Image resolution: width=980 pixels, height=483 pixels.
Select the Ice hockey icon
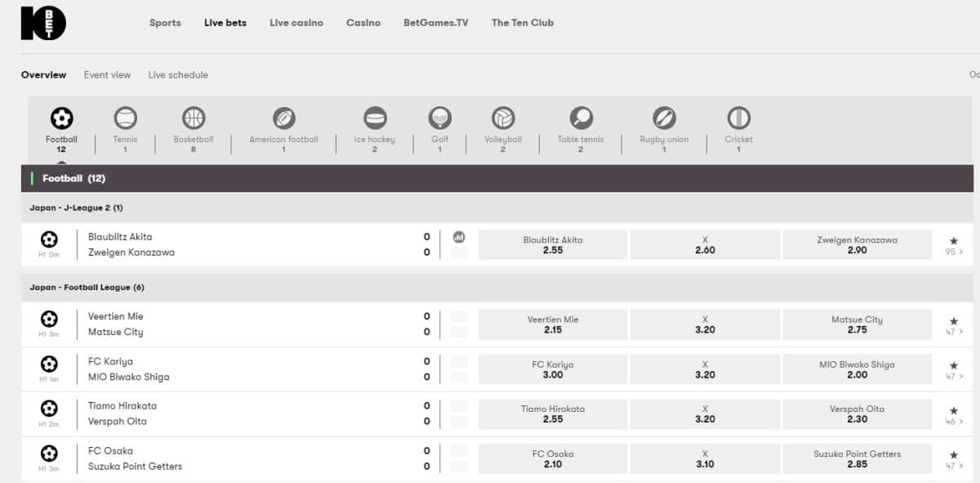[374, 119]
